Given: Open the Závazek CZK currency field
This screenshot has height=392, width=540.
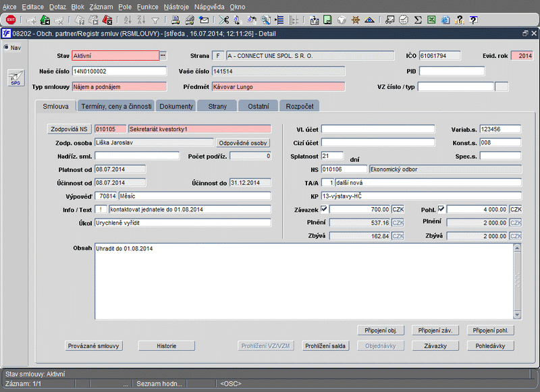Looking at the screenshot, I should 398,210.
